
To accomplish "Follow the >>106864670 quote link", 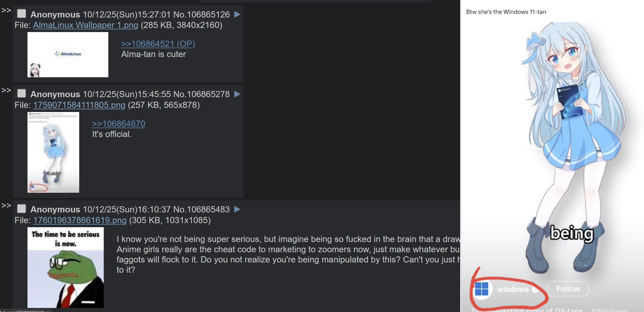I will (119, 124).
